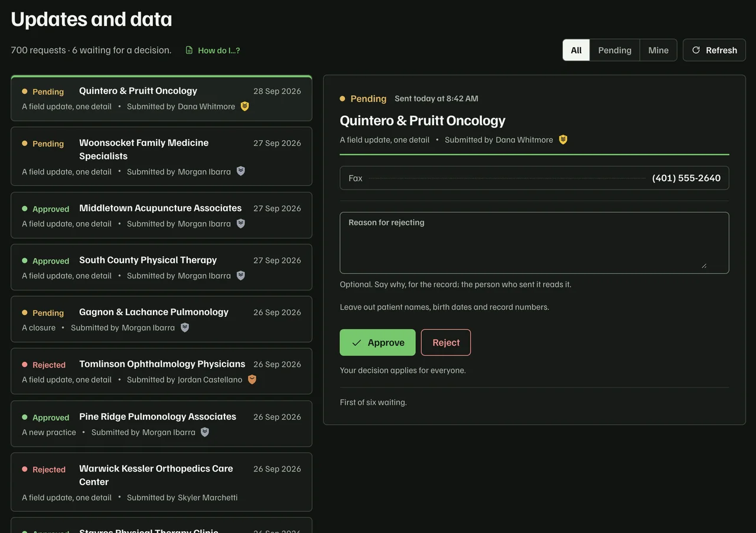Screen dimensions: 756x533
Task: Click the gold badge in the detail panel header
Action: [x=563, y=139]
